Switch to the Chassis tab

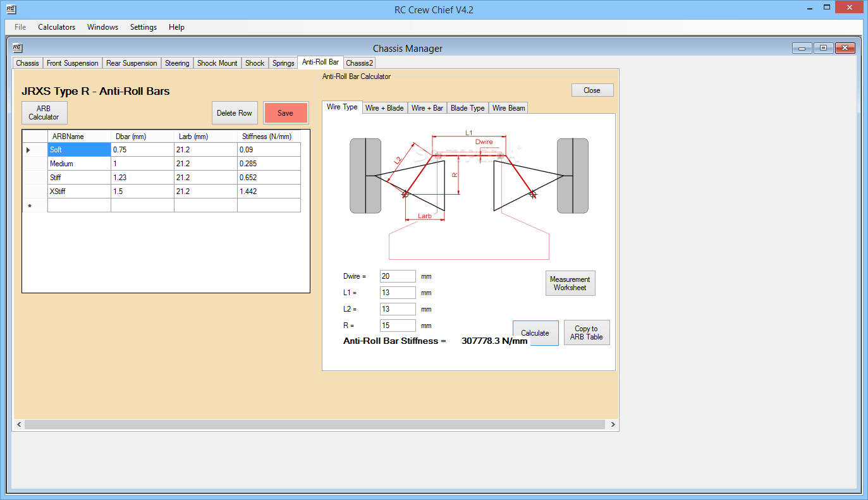click(28, 63)
